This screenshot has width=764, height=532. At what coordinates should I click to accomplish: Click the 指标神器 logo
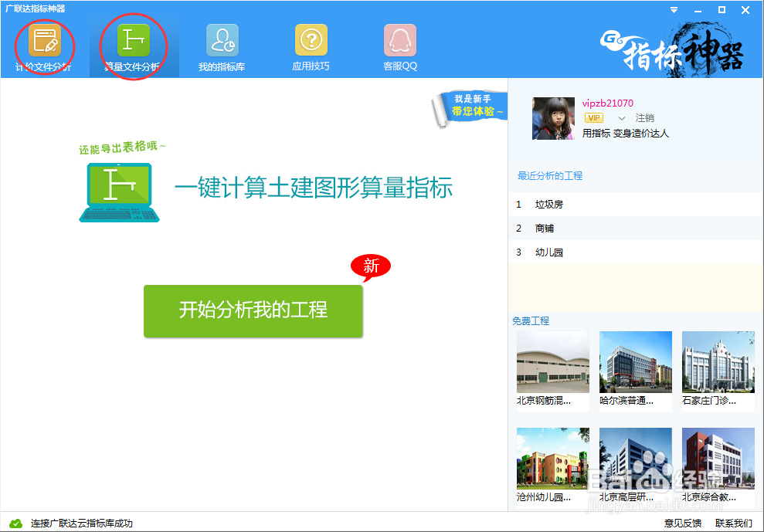pos(672,49)
